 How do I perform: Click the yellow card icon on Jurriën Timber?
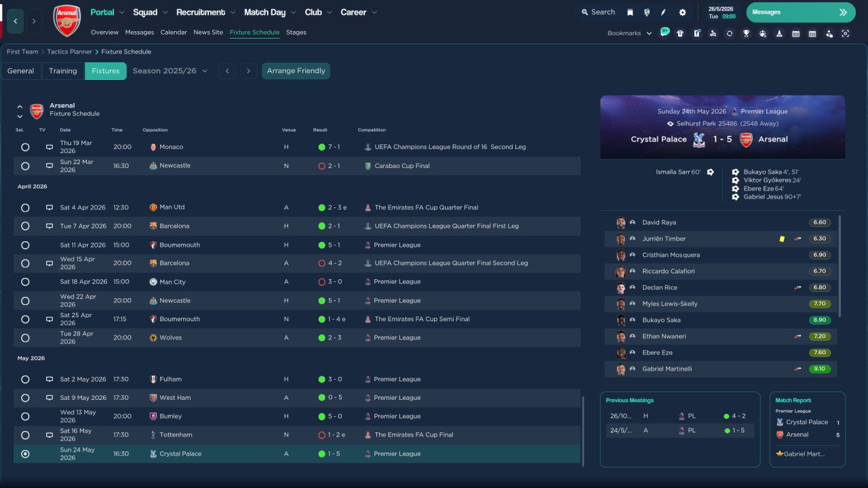point(782,239)
